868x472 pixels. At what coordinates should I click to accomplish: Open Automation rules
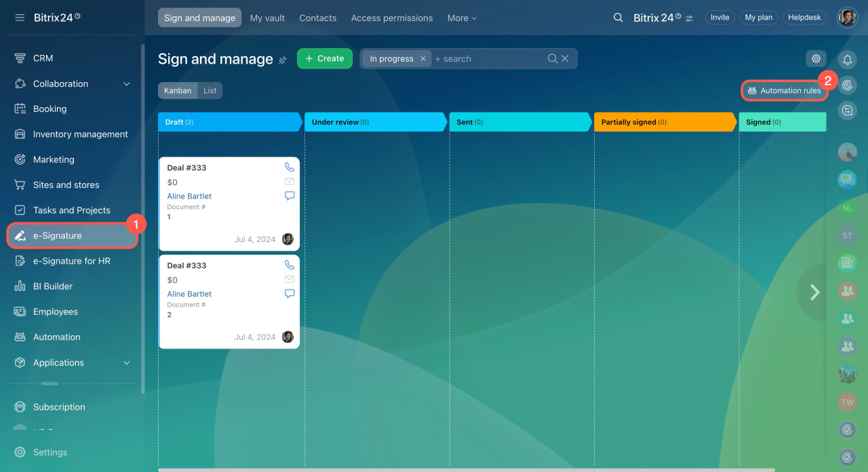tap(784, 90)
